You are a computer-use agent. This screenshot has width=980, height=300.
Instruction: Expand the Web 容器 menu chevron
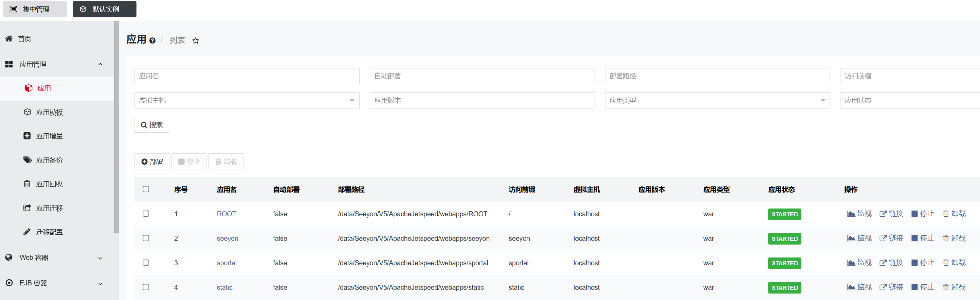click(101, 258)
